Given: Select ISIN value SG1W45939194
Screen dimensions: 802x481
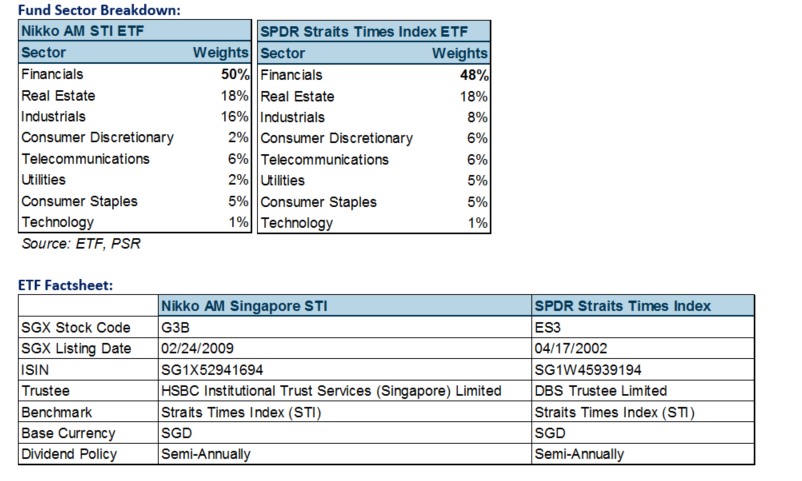Looking at the screenshot, I should coord(588,370).
